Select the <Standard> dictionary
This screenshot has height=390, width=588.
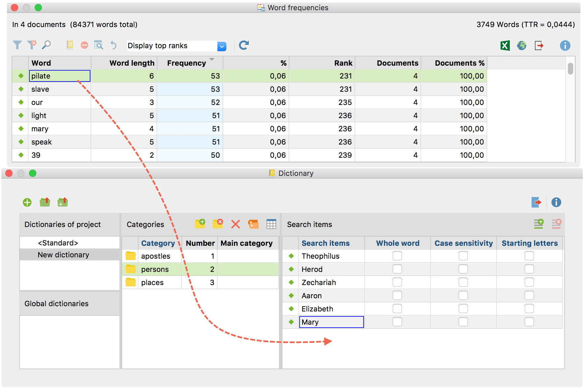(58, 243)
